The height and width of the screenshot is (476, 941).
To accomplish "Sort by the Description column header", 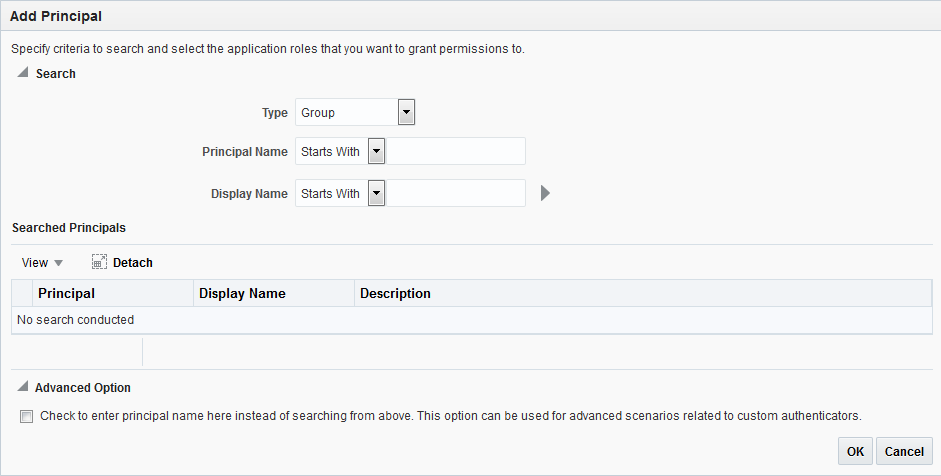I will (x=395, y=294).
